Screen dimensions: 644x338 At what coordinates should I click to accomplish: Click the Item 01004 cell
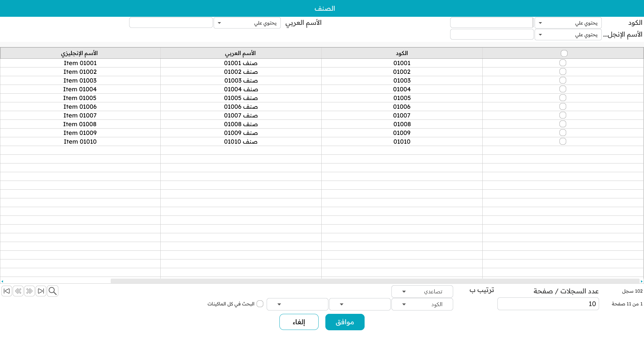tap(80, 89)
